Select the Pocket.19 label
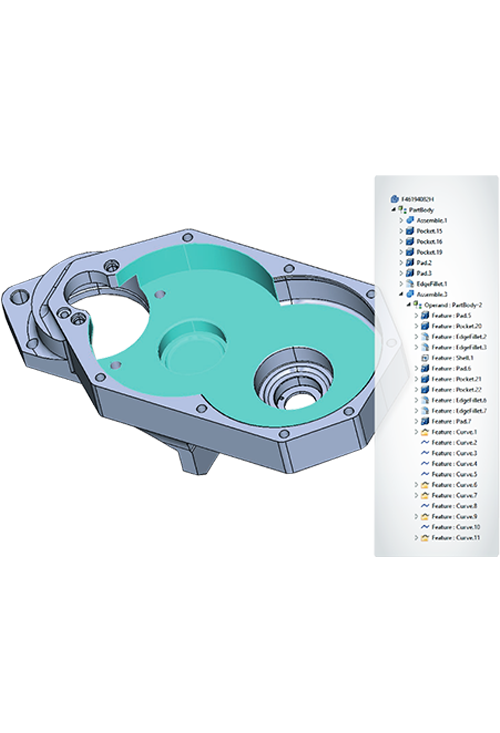The width and height of the screenshot is (500, 733). coord(429,252)
